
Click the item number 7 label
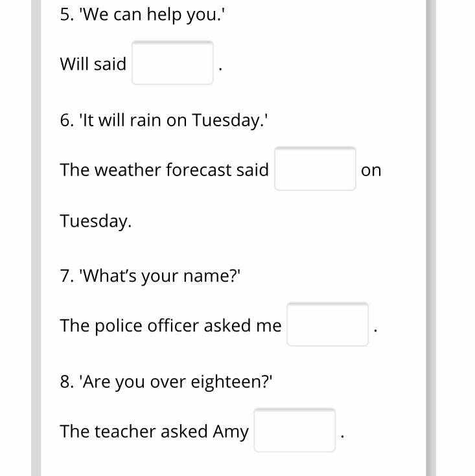coord(66,276)
